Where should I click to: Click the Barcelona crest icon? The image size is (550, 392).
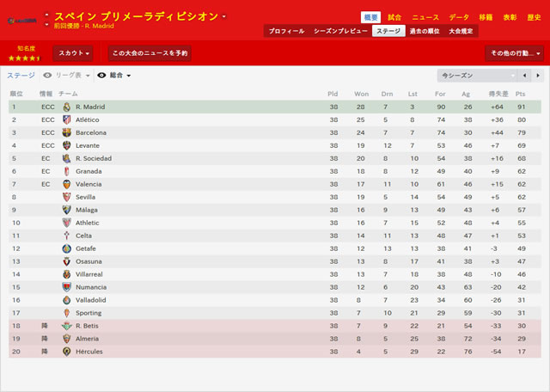click(67, 132)
